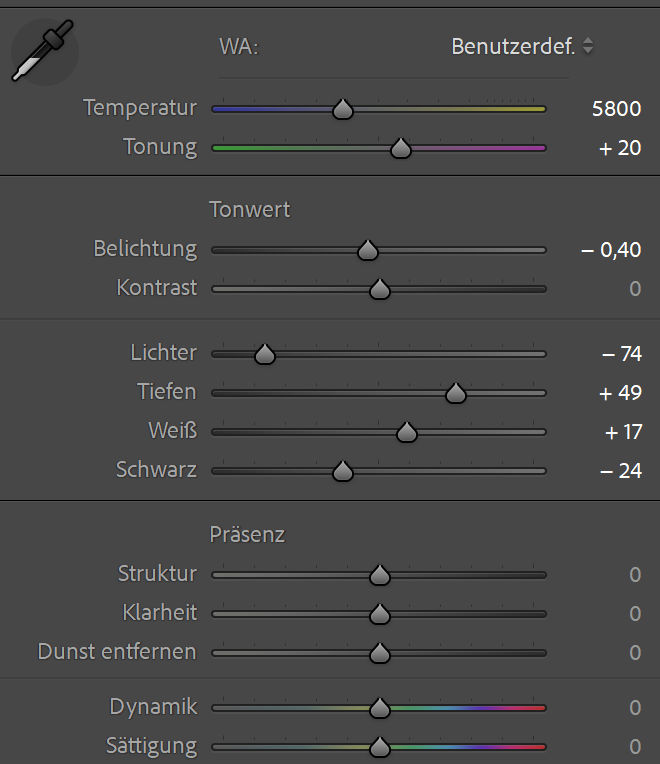Click the Weiß slider handle
660x764 pixels.
406,432
